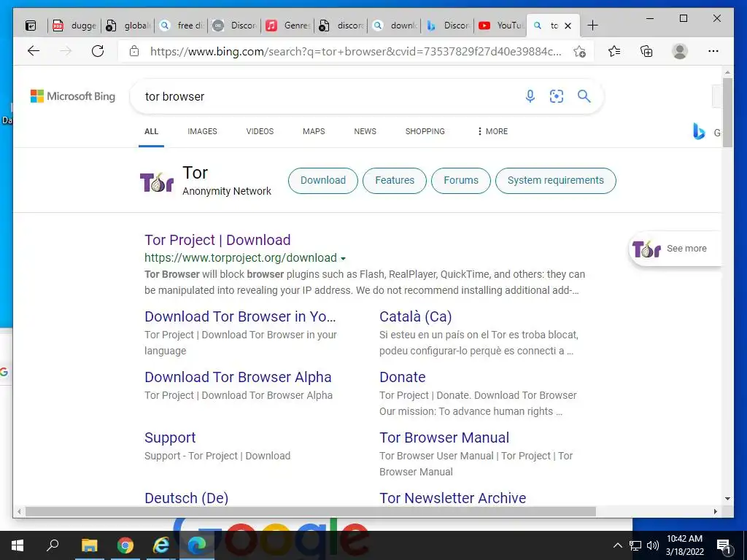The height and width of the screenshot is (560, 747).
Task: Open the Català (Ca) link
Action: coord(415,316)
